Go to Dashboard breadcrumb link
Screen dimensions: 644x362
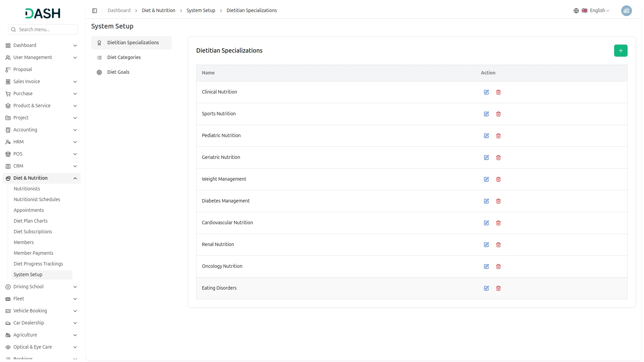tap(119, 10)
